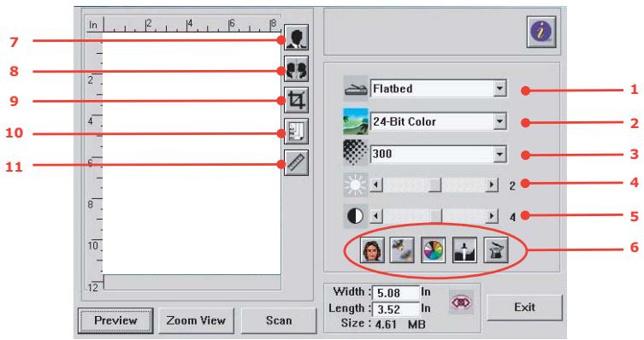644x340 pixels.
Task: Click the halftone dots resolution icon
Action: tap(355, 153)
